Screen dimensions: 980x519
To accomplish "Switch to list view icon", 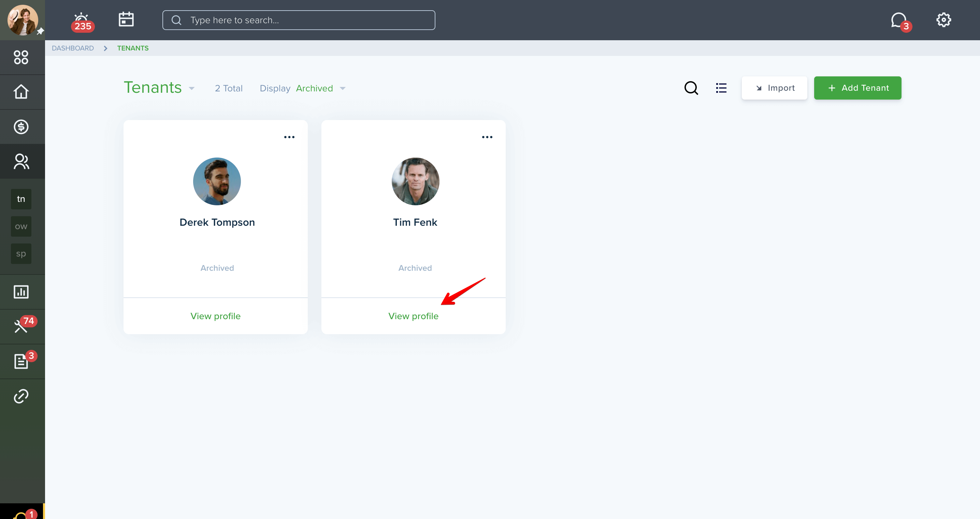I will point(721,88).
